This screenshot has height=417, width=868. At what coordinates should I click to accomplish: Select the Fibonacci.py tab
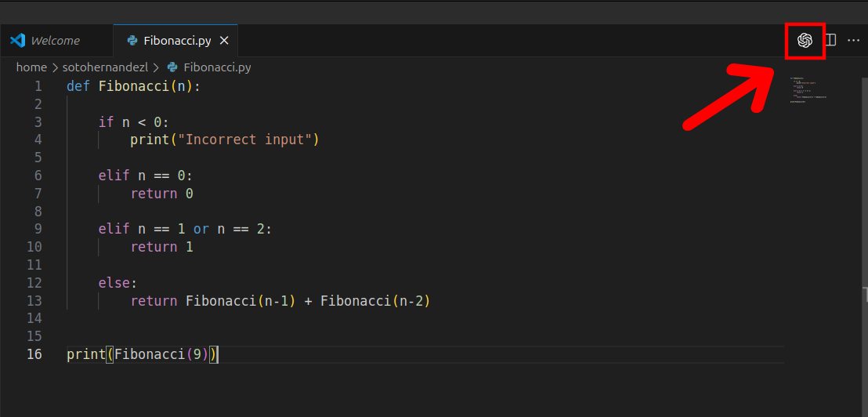(x=175, y=41)
